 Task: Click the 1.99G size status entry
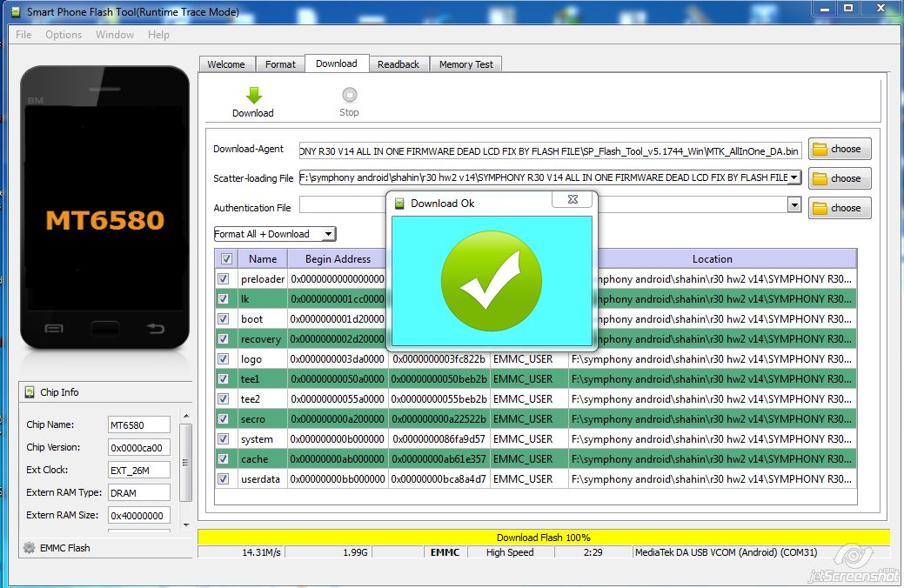[329, 552]
